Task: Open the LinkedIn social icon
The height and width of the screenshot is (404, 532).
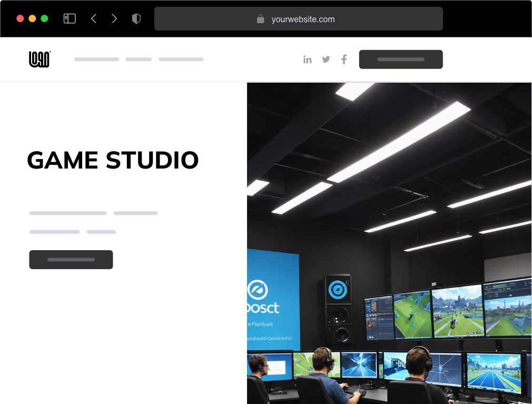Action: click(308, 59)
